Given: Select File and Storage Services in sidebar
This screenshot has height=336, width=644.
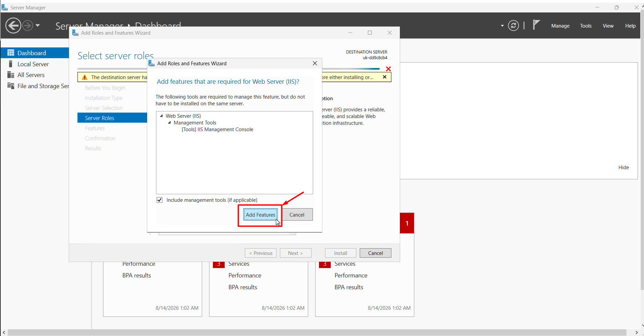Looking at the screenshot, I should pyautogui.click(x=35, y=86).
